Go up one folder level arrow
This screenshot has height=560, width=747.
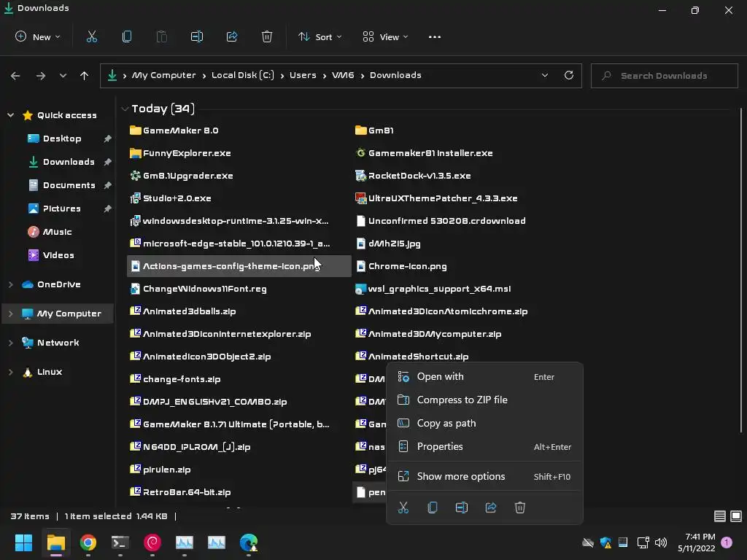click(85, 76)
